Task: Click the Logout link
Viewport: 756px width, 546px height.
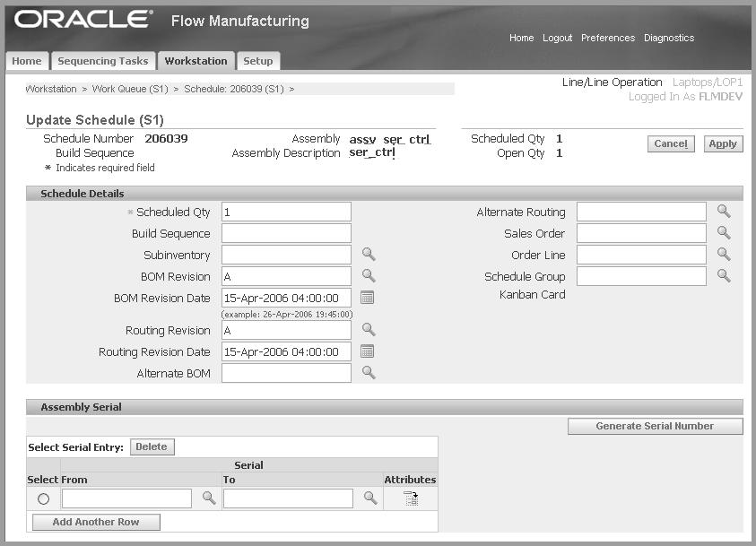Action: click(557, 38)
